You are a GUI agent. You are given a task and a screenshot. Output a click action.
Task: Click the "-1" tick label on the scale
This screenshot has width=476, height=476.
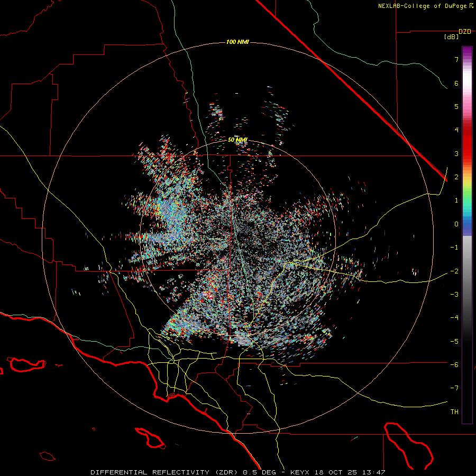pyautogui.click(x=454, y=248)
